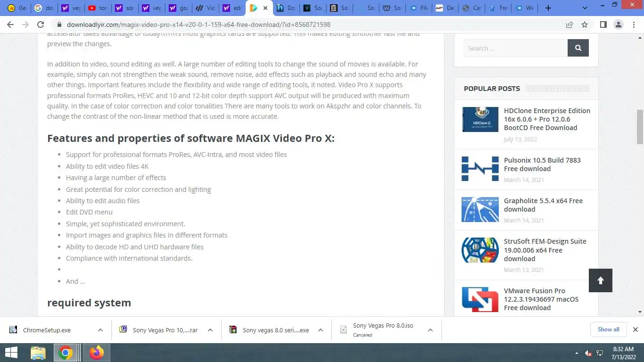This screenshot has width=644, height=362.
Task: Open the browser side panel
Action: tap(603, 25)
